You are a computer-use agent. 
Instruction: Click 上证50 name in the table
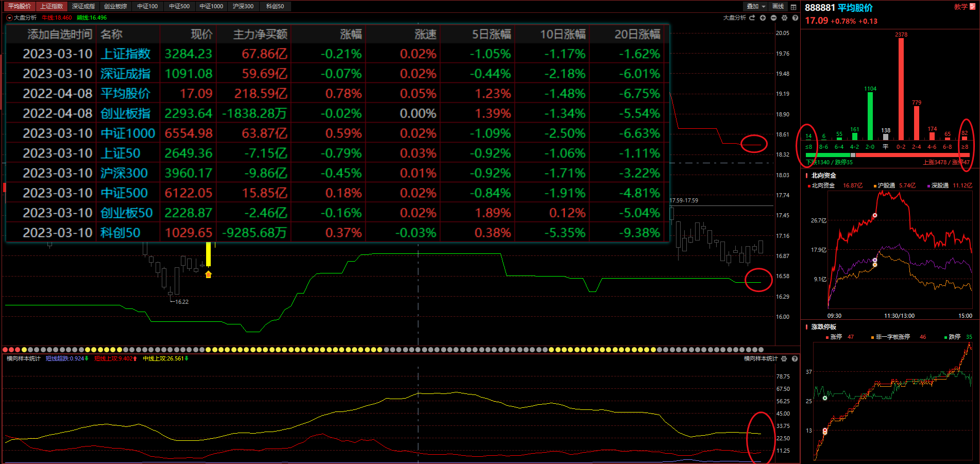coord(120,153)
